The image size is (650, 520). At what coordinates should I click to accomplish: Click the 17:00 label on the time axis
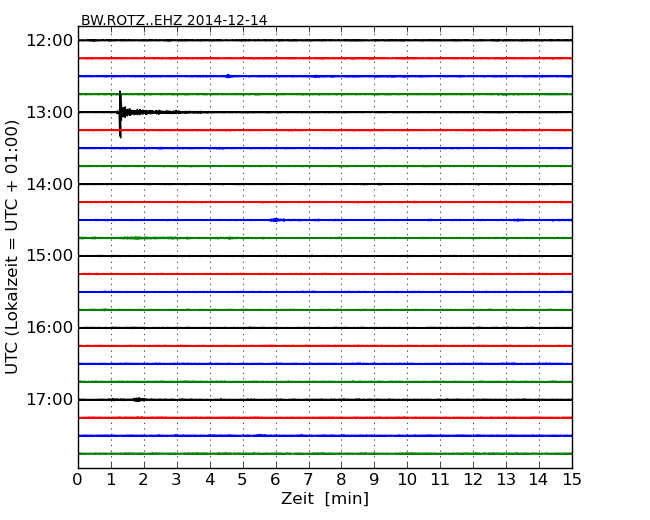(x=50, y=400)
